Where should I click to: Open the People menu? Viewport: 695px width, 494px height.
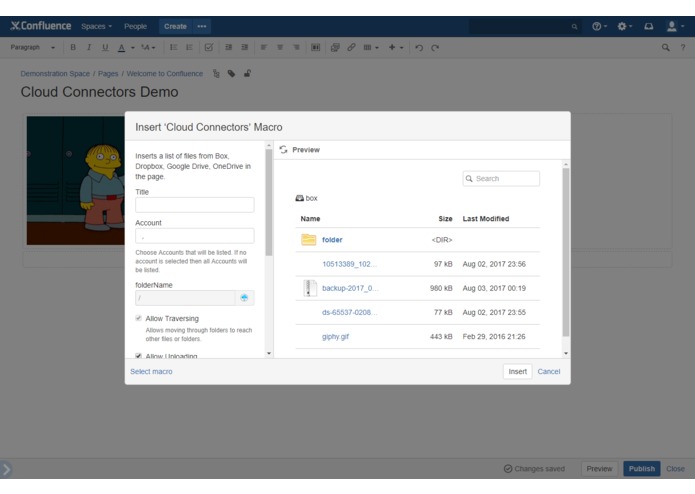coord(135,26)
